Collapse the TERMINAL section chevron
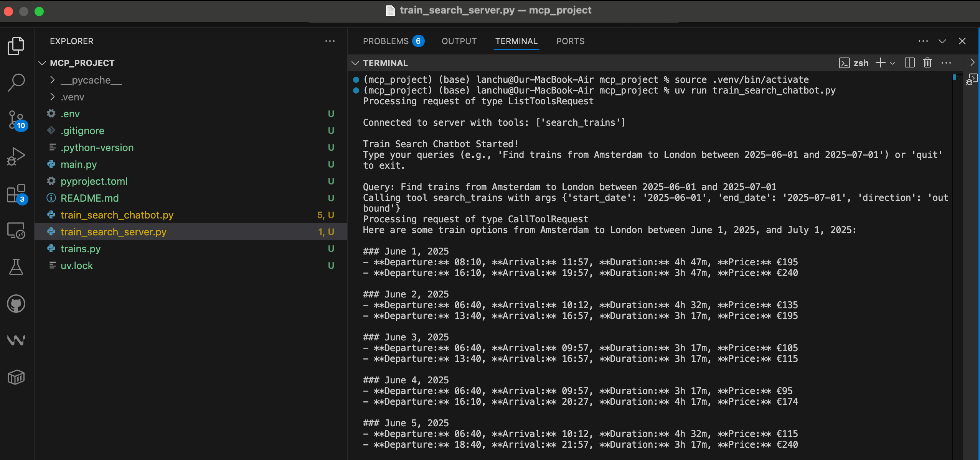The width and height of the screenshot is (980, 460). tap(355, 63)
